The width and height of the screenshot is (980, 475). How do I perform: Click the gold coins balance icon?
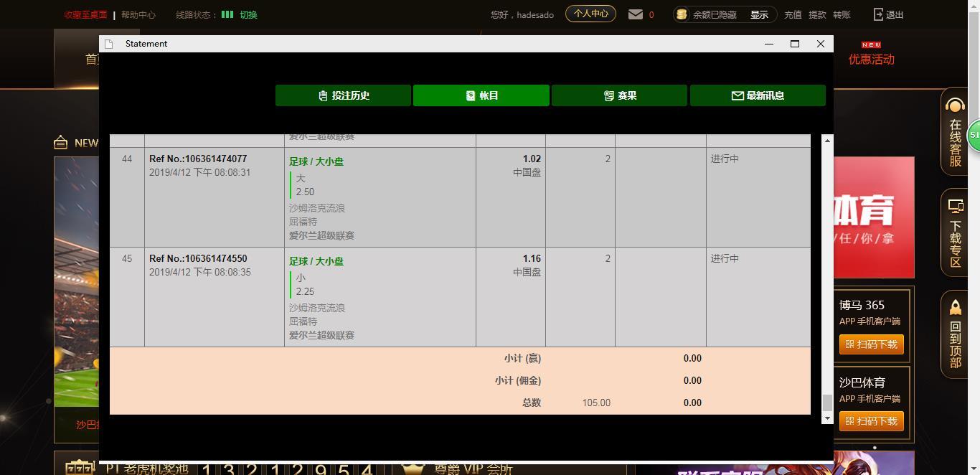point(682,14)
